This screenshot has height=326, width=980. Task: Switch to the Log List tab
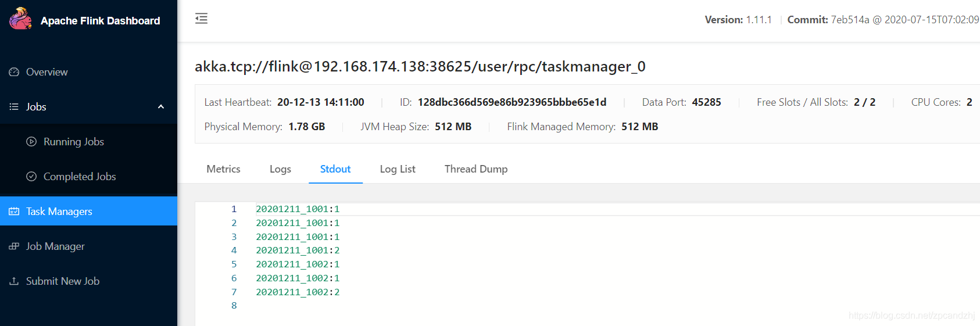tap(398, 169)
